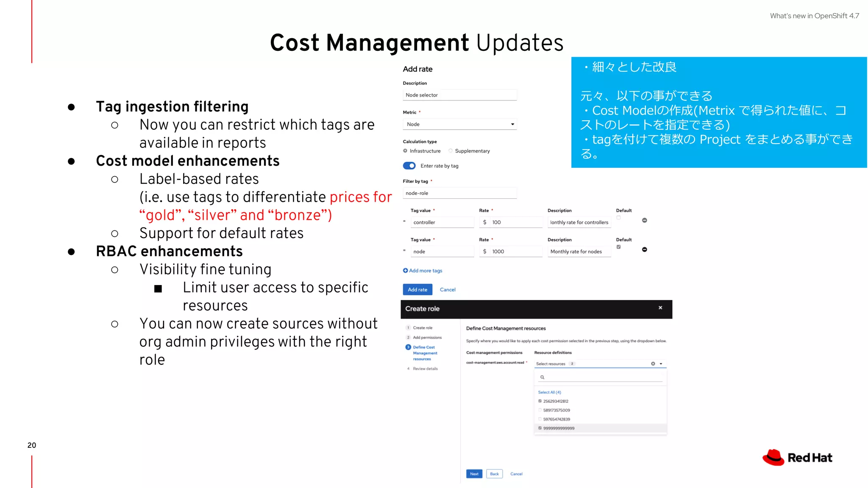This screenshot has width=868, height=488.
Task: Uncheck account 256293412812
Action: point(540,401)
